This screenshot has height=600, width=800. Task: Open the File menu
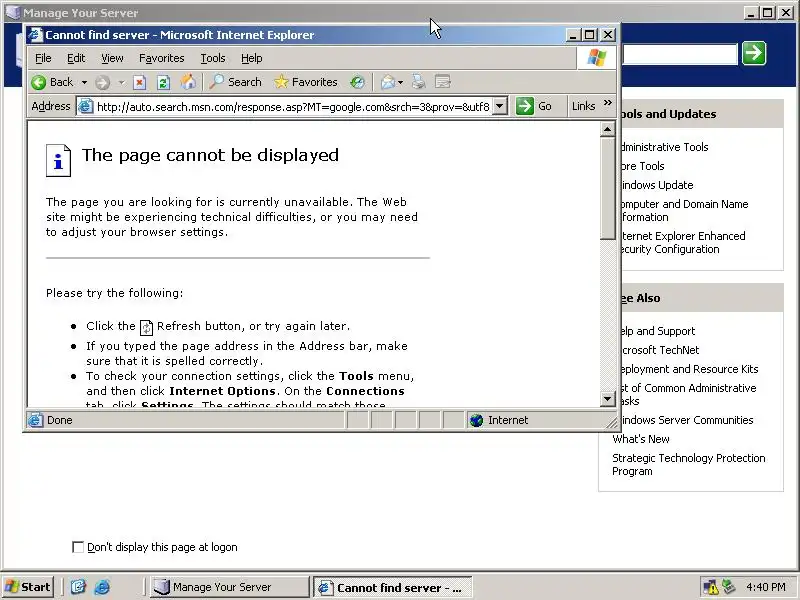[43, 58]
